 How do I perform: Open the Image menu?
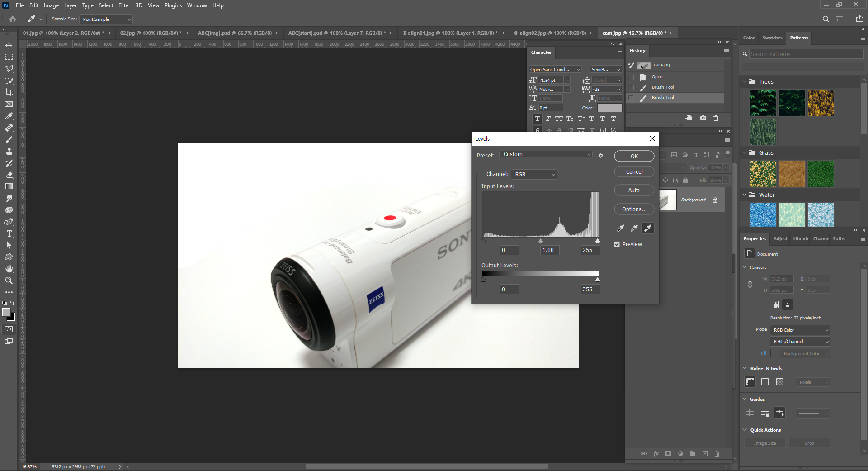pyautogui.click(x=51, y=5)
